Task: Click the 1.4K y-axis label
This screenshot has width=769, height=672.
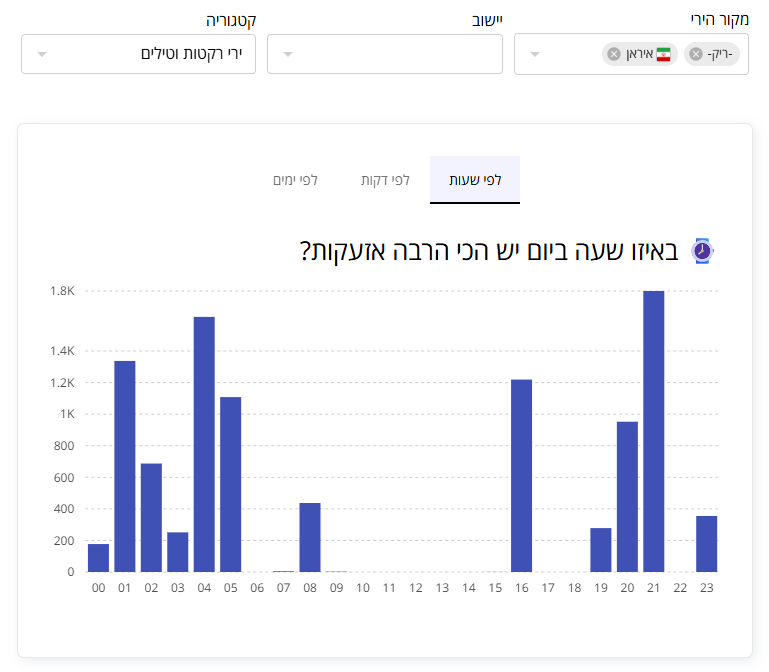Action: pos(62,351)
